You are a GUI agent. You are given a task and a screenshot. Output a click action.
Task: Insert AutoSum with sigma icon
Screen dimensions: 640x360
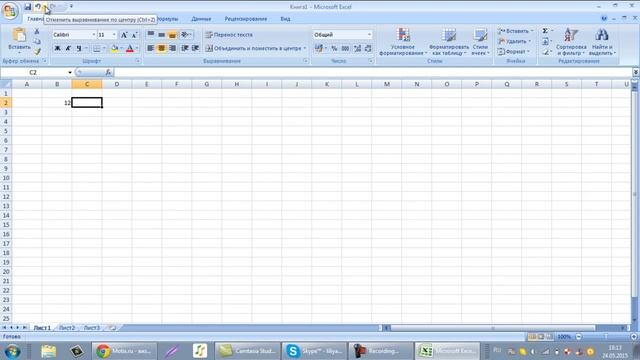point(545,31)
